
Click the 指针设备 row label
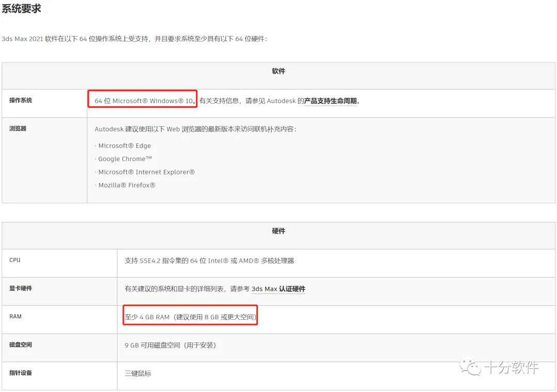pyautogui.click(x=21, y=373)
